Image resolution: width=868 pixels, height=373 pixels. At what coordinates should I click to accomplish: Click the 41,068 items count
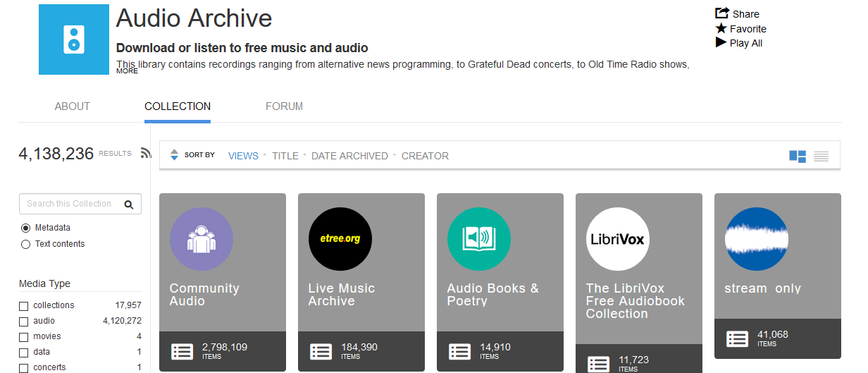click(x=773, y=335)
